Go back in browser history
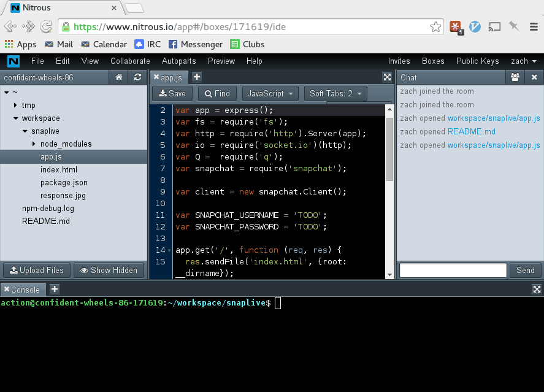 coord(10,27)
